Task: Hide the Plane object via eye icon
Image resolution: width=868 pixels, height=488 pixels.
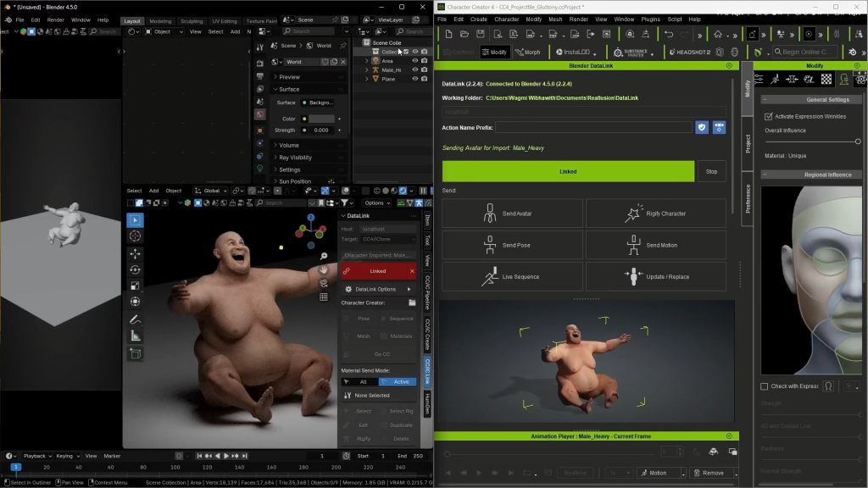Action: click(415, 79)
